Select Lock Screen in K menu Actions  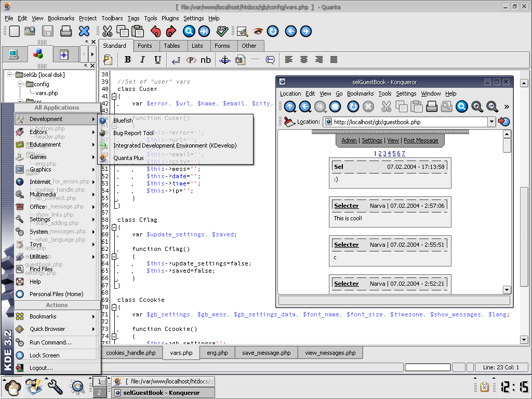click(56, 355)
